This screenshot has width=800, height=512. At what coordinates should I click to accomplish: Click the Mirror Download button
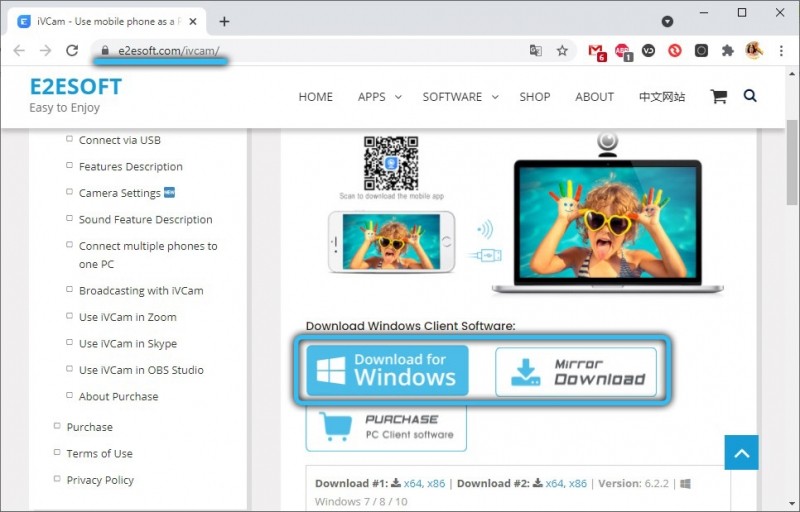(576, 372)
